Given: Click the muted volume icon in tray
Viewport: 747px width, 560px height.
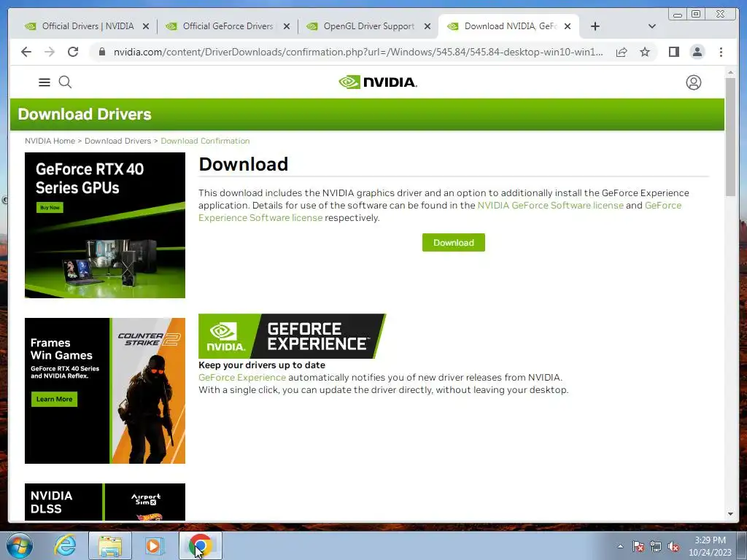Looking at the screenshot, I should coord(673,547).
